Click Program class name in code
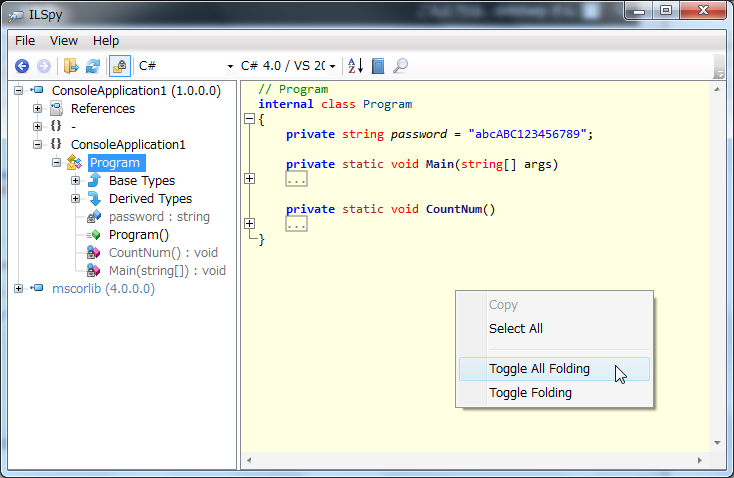Viewport: 734px width, 478px height. 388,104
